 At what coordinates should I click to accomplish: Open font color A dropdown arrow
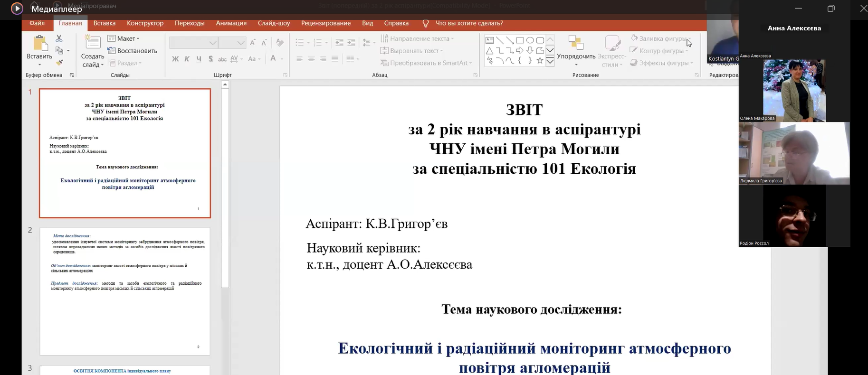point(282,59)
